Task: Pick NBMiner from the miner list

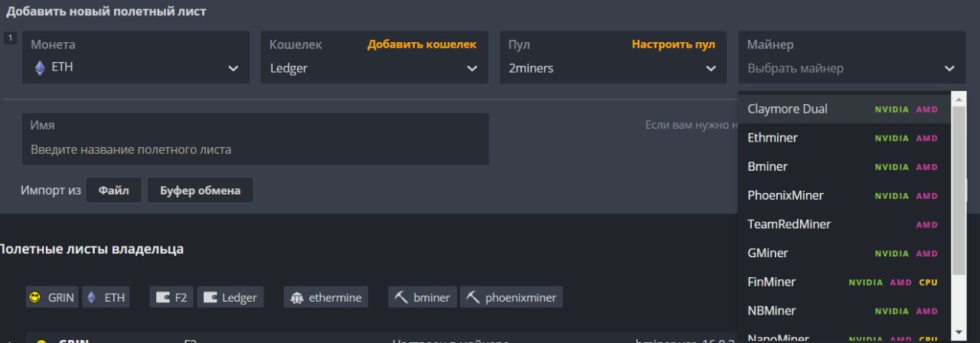Action: [x=844, y=311]
